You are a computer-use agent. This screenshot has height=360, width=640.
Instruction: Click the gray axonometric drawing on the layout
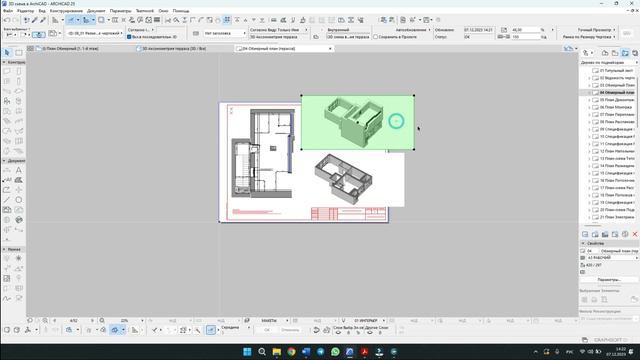point(344,178)
